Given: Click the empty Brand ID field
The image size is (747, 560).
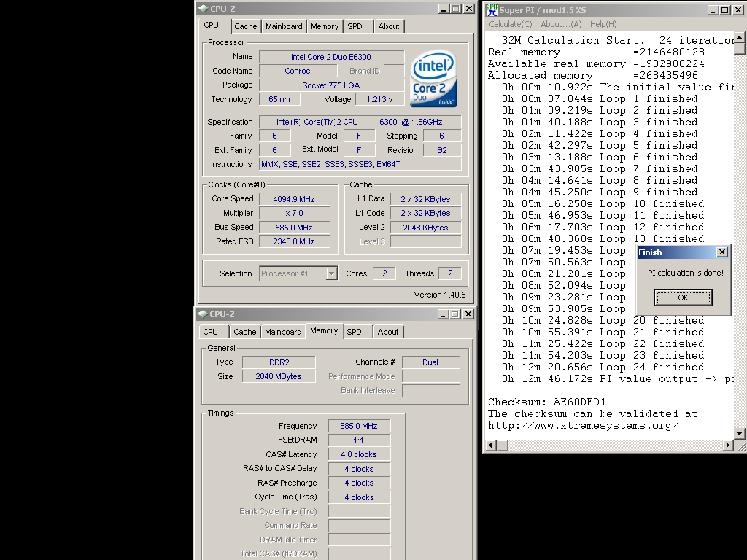Looking at the screenshot, I should [394, 71].
